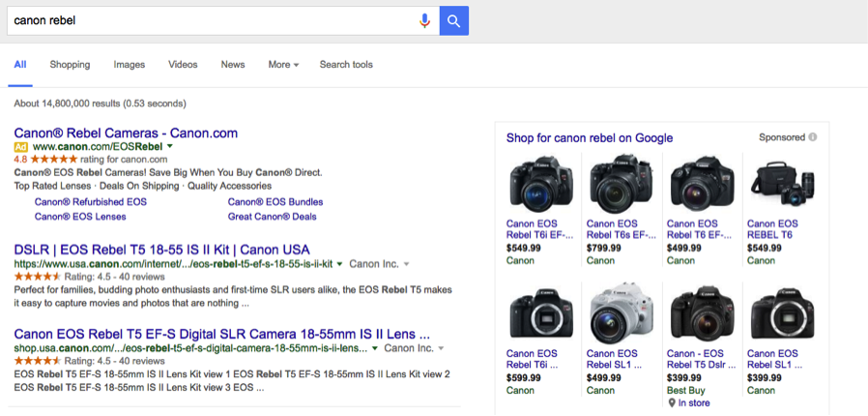This screenshot has width=868, height=416.
Task: Open the Canon® EOS Lenses sitelink
Action: 80,217
